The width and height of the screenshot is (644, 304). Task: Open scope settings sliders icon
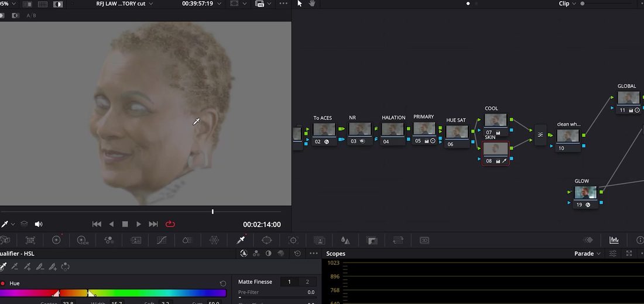click(612, 254)
